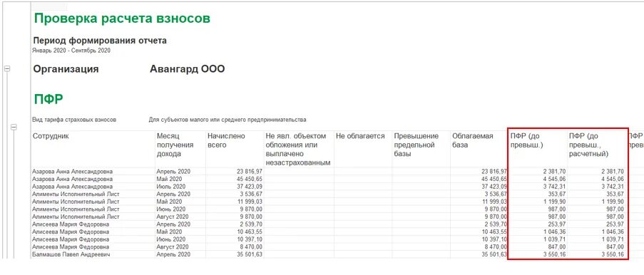Click расчетный ПФР value 847,00
Screen dimensions: 644x275
coord(616,247)
